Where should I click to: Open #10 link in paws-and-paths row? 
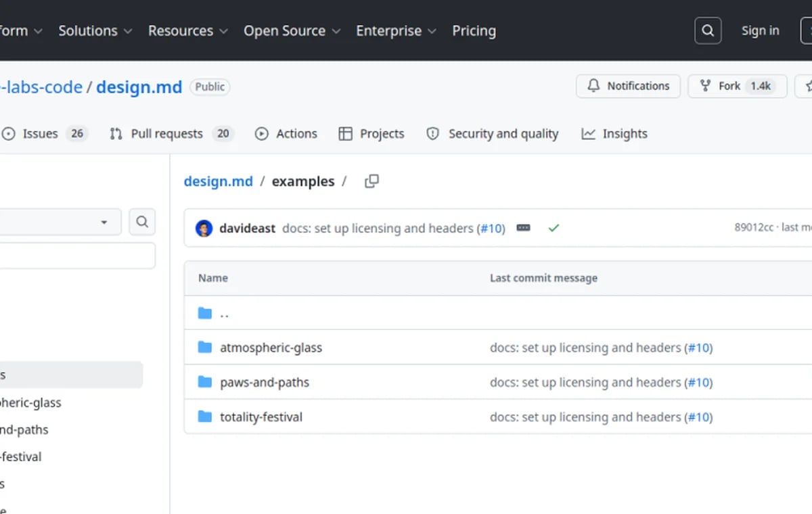[698, 382]
